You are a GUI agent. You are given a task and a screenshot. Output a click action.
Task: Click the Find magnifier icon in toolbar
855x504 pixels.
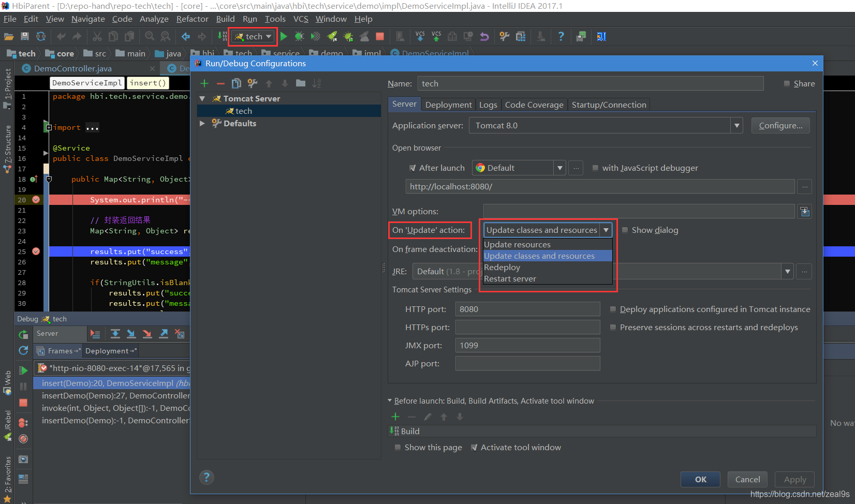(x=150, y=36)
